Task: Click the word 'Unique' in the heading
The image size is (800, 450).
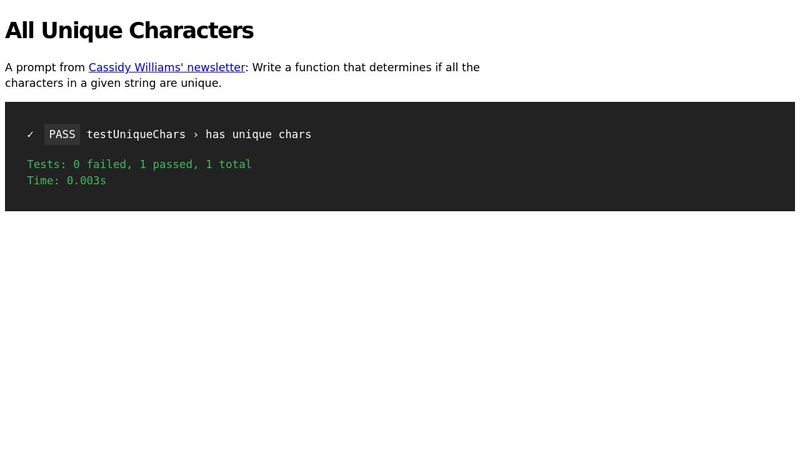Action: (x=89, y=31)
